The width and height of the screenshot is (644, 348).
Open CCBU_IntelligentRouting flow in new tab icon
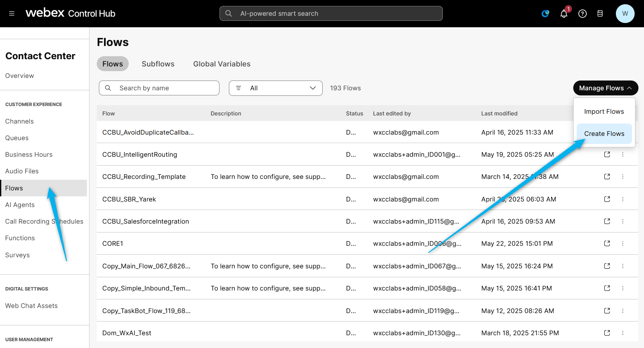click(x=607, y=155)
